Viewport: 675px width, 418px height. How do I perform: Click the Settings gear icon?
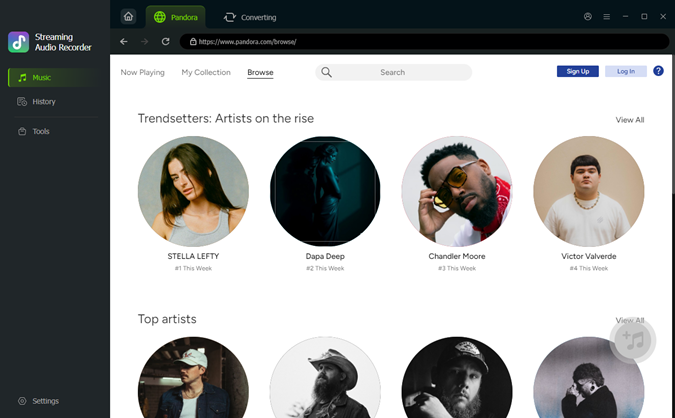pos(22,401)
